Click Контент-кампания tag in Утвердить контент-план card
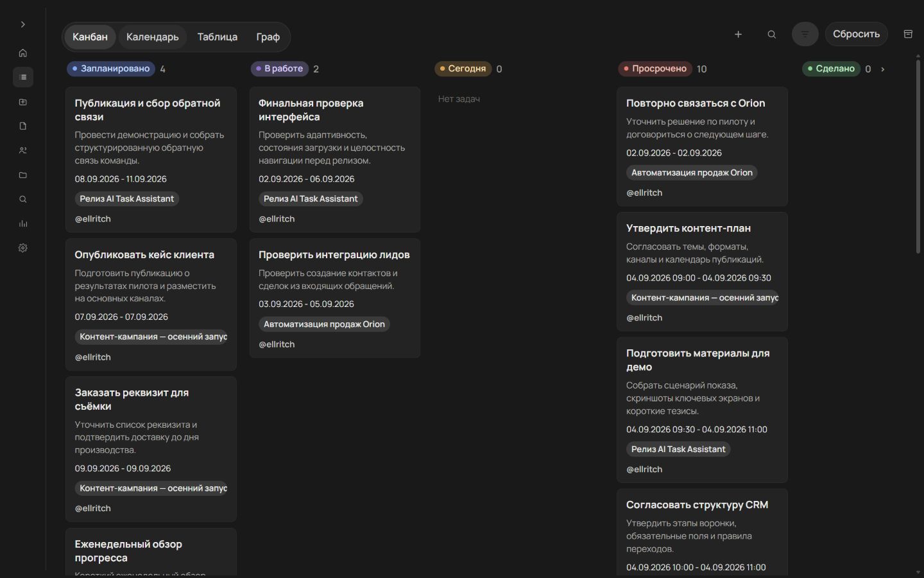Viewport: 924px width, 578px height. coord(703,298)
